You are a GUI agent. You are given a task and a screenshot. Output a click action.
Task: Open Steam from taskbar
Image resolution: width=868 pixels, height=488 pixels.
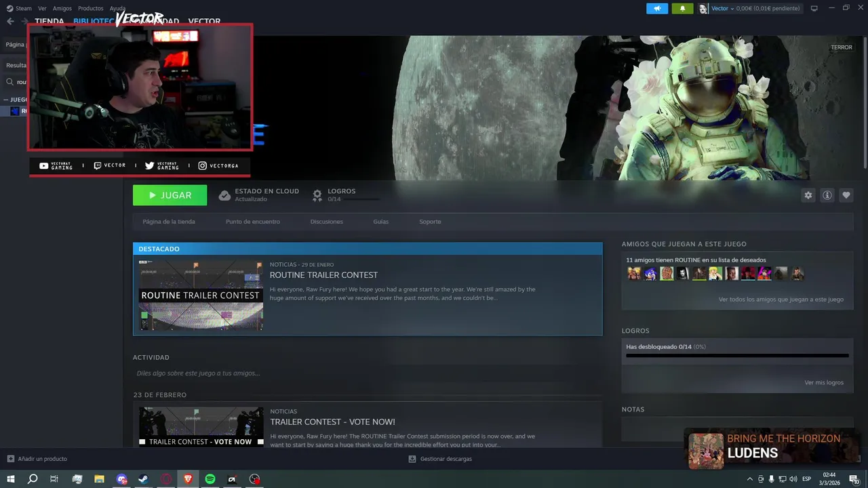coord(144,479)
